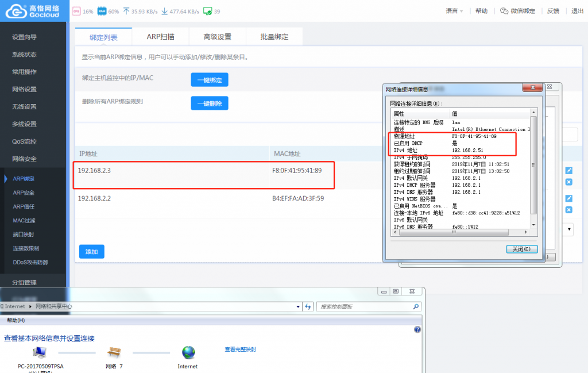Click the 添加 button
This screenshot has width=588, height=373.
pyautogui.click(x=91, y=252)
